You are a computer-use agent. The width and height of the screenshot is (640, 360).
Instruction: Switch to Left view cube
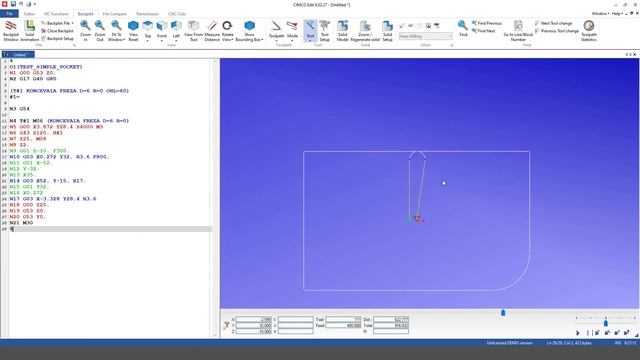pyautogui.click(x=176, y=31)
